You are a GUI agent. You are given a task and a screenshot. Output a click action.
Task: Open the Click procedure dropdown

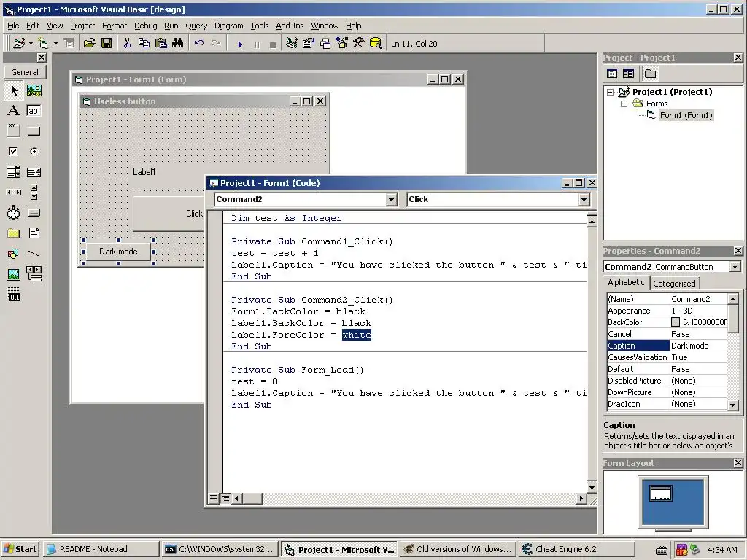(x=584, y=200)
